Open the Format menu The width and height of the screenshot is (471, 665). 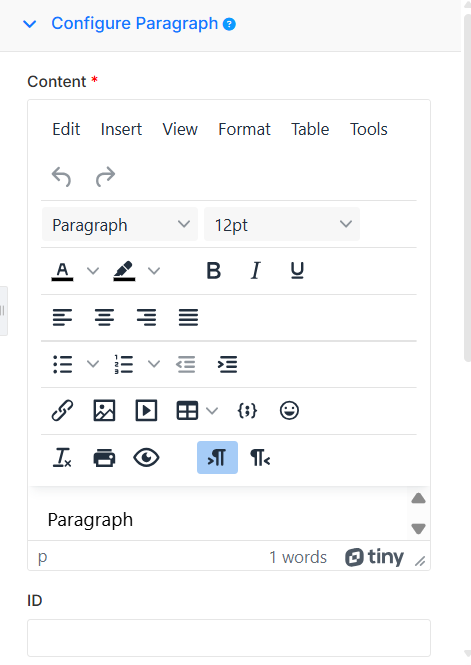(x=244, y=129)
